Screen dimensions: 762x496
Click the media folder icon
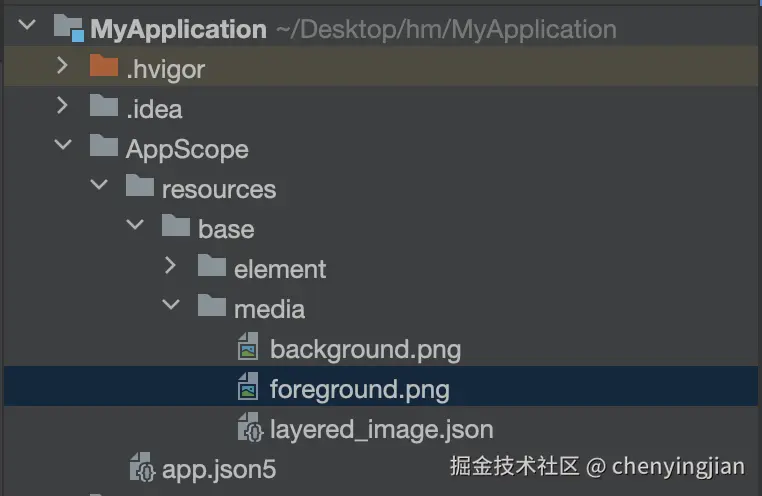click(211, 308)
